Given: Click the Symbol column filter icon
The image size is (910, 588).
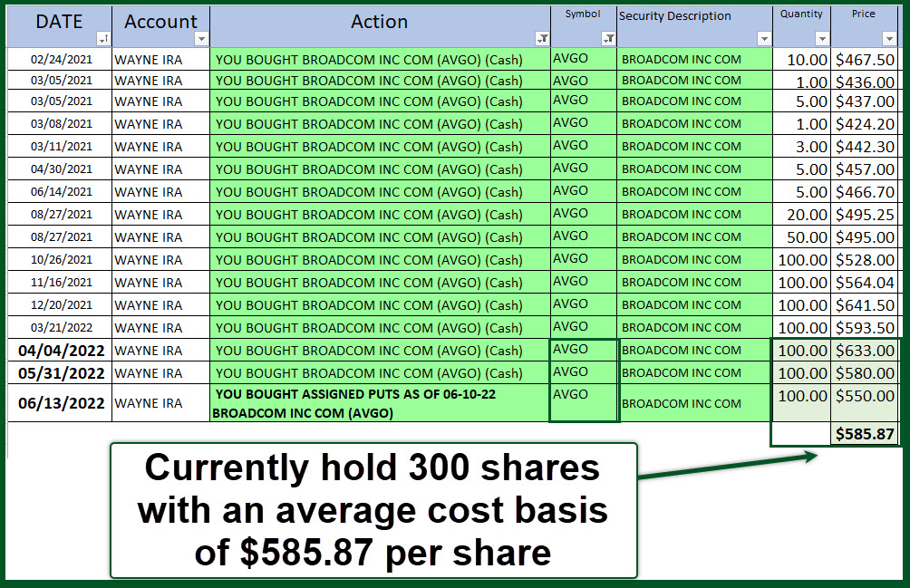Looking at the screenshot, I should pyautogui.click(x=608, y=38).
